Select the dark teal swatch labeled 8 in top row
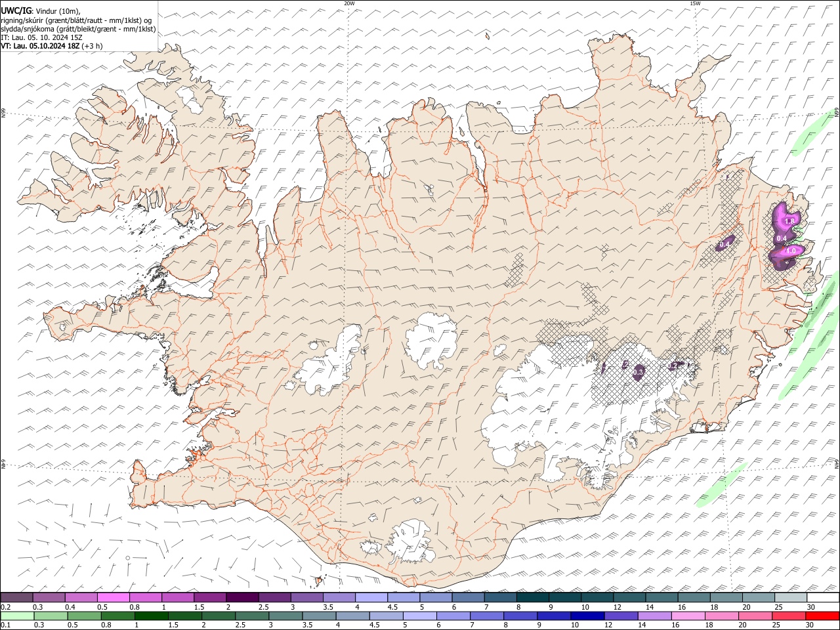Screen dimensions: 840x630 pos(533,597)
